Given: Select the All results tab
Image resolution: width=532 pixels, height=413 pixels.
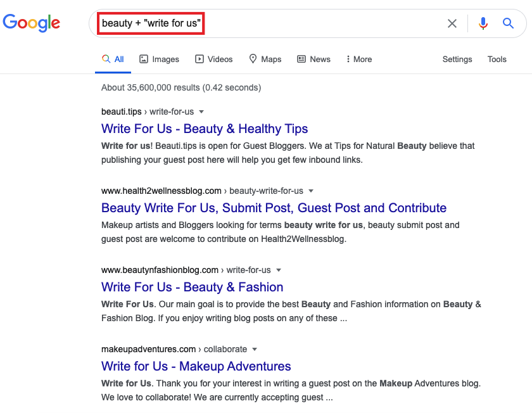Looking at the screenshot, I should pos(113,59).
